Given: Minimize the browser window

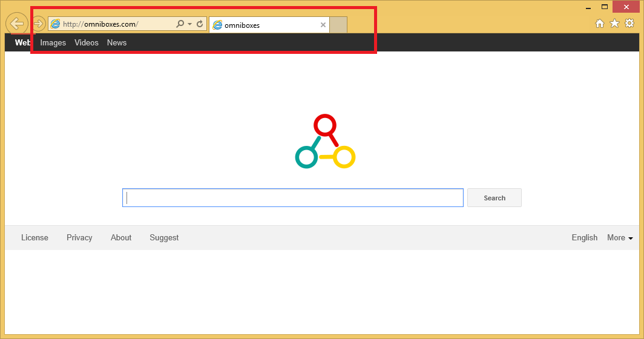Looking at the screenshot, I should pyautogui.click(x=588, y=7).
